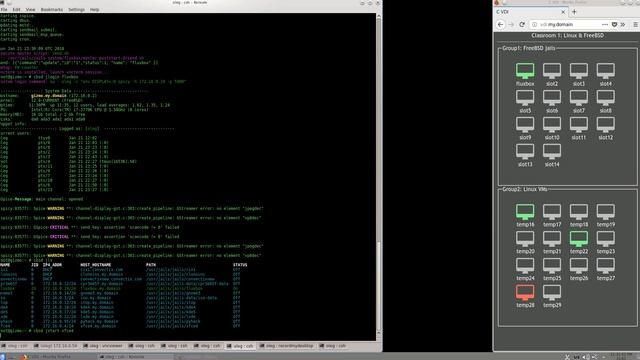Select the slot9 monitor icon
Viewport: 640px width, 360px height.
point(525,124)
